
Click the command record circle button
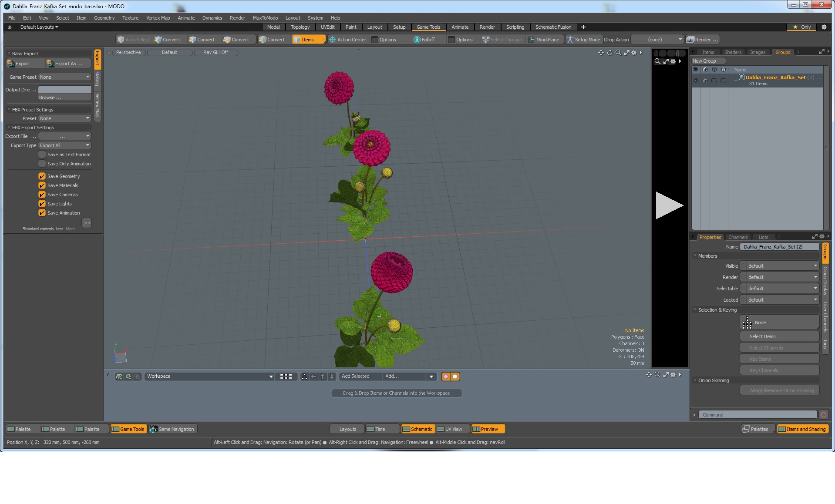824,415
